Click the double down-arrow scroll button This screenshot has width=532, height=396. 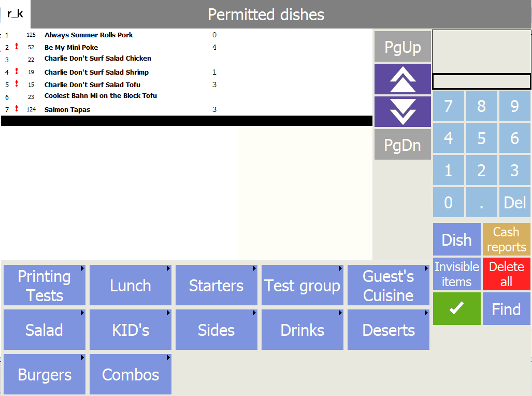(x=402, y=111)
